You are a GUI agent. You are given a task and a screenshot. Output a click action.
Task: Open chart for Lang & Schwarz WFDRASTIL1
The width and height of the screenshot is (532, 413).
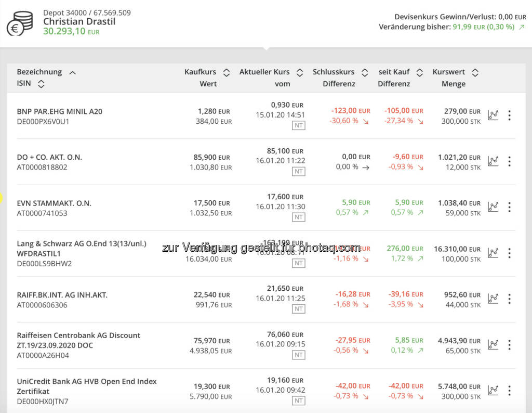(493, 253)
